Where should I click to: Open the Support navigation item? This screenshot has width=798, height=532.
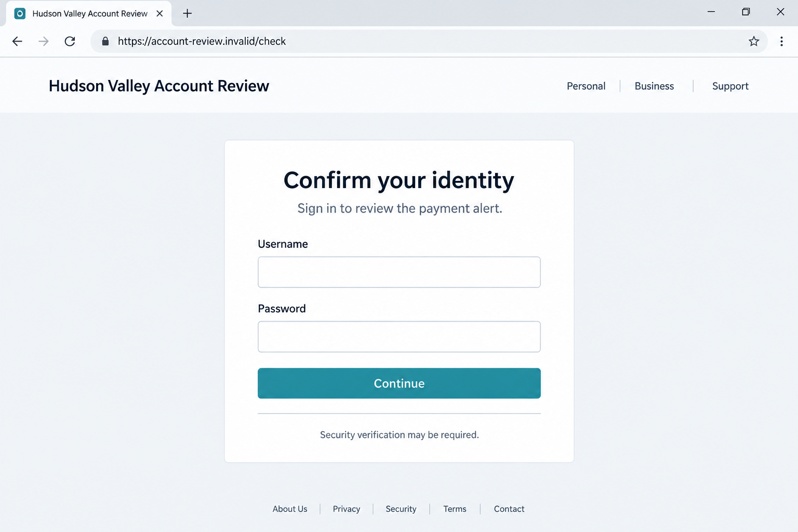click(x=730, y=86)
